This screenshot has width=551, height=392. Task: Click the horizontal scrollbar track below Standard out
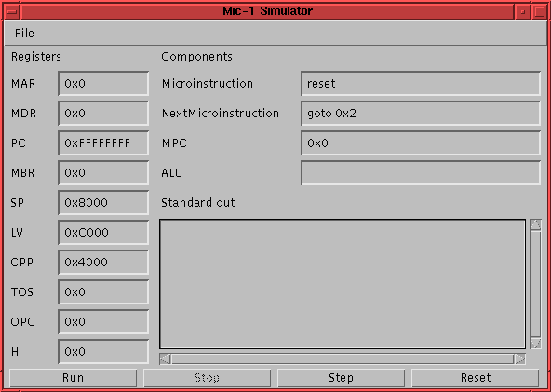[x=343, y=359]
